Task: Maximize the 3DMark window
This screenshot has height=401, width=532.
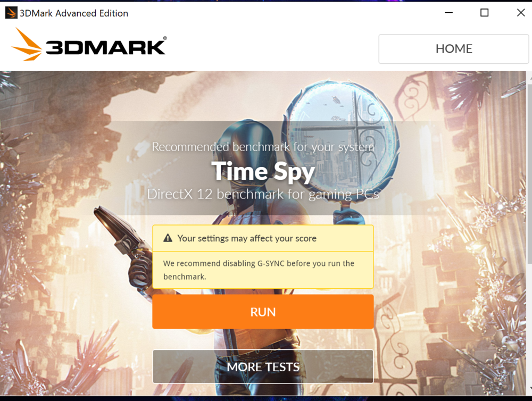Action: tap(485, 13)
